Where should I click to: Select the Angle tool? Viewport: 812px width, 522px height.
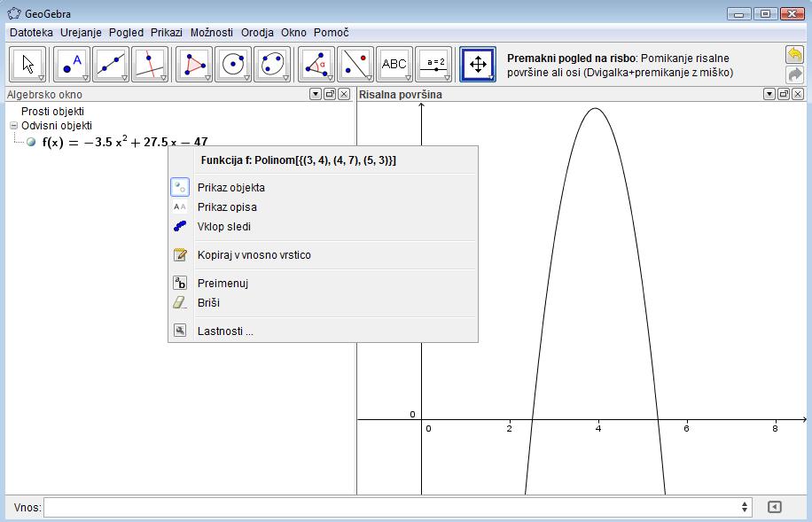point(316,65)
